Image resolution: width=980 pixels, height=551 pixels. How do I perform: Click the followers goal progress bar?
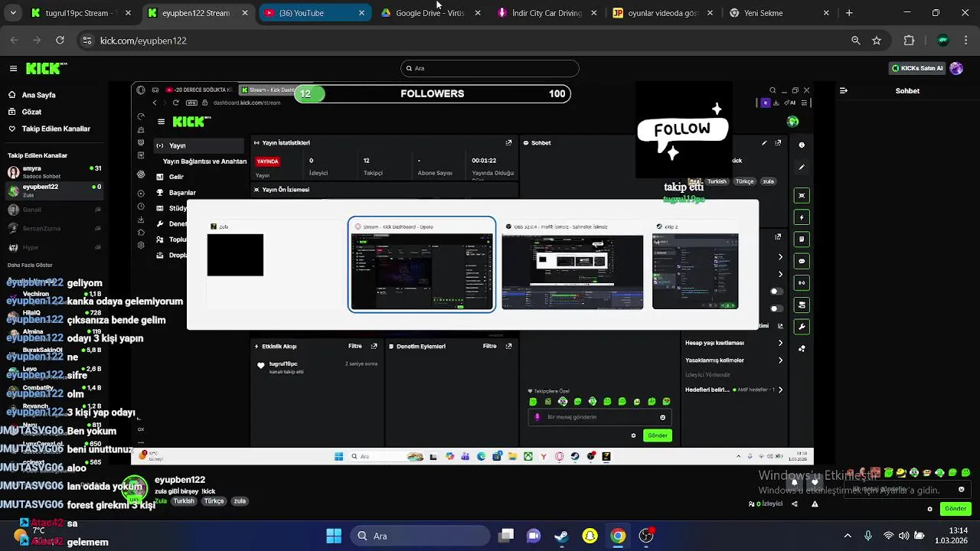point(433,93)
